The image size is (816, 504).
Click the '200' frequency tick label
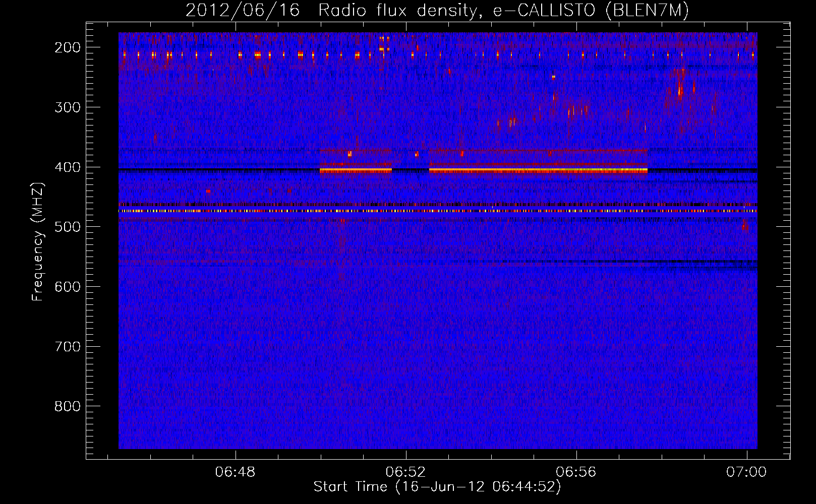pyautogui.click(x=68, y=47)
